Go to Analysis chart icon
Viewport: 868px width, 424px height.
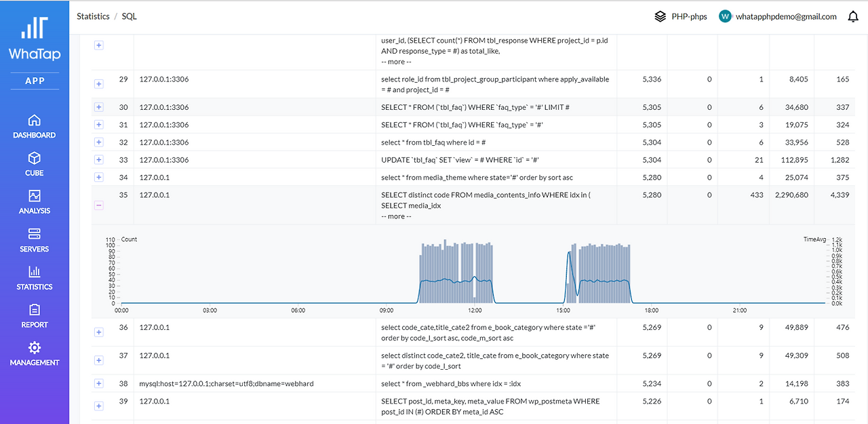(x=35, y=196)
